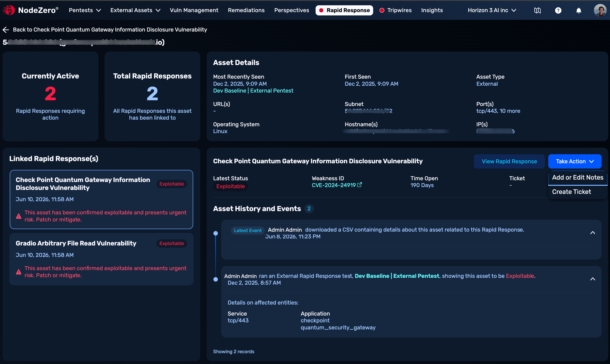Viewport: 610px width, 364px height.
Task: Select Gradio Arbitrary File Read Vulnerability card
Action: pos(101,259)
